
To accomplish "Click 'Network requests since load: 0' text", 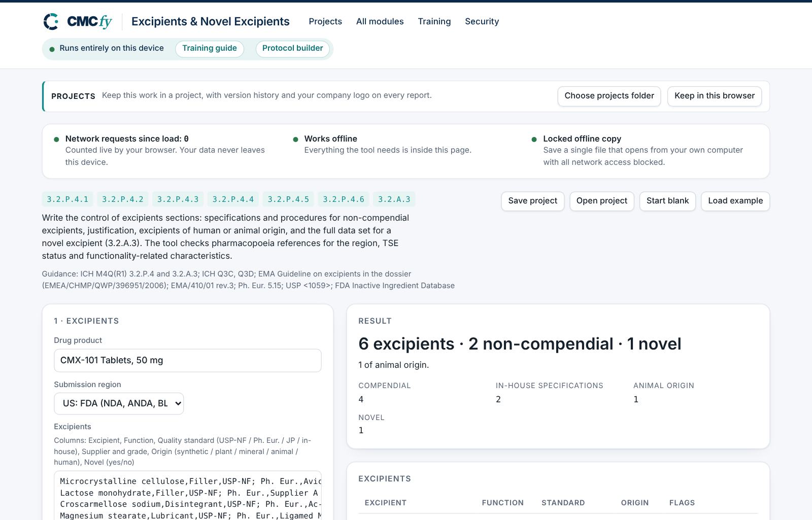I will [x=127, y=138].
